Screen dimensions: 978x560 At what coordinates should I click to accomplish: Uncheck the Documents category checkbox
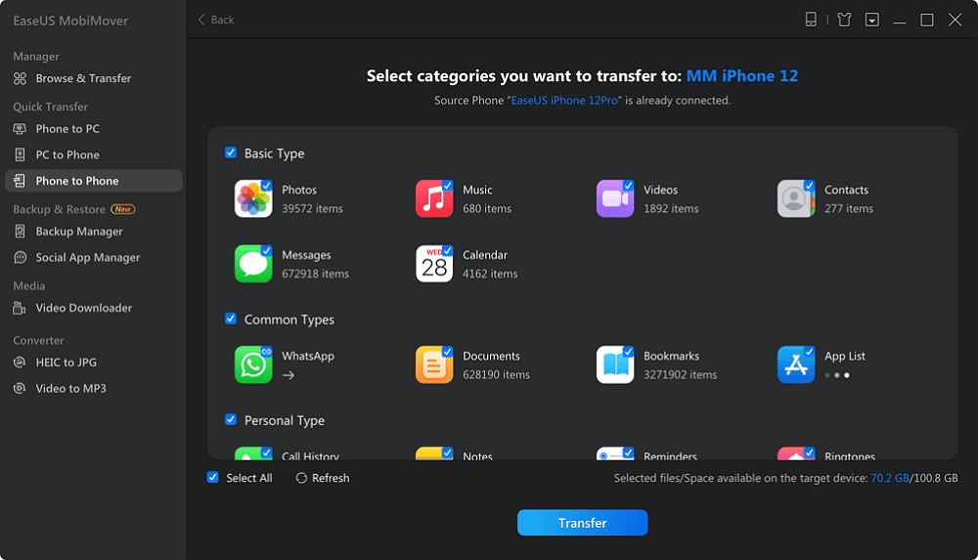[x=447, y=351]
